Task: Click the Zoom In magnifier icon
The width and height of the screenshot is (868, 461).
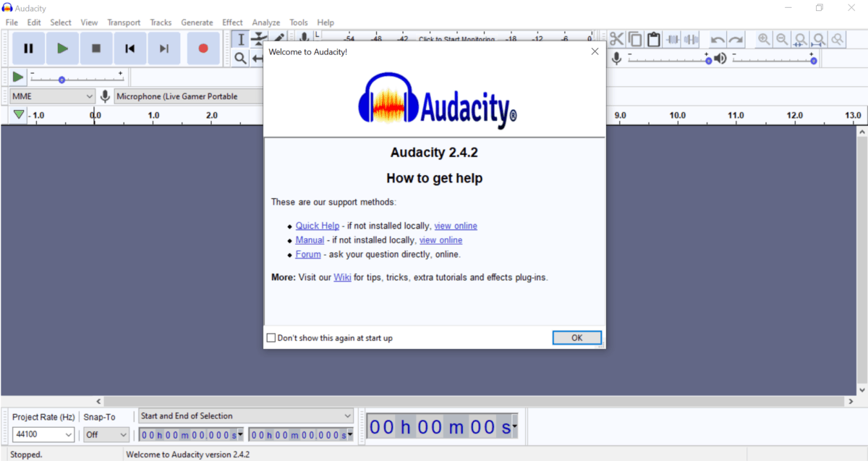Action: pyautogui.click(x=764, y=40)
